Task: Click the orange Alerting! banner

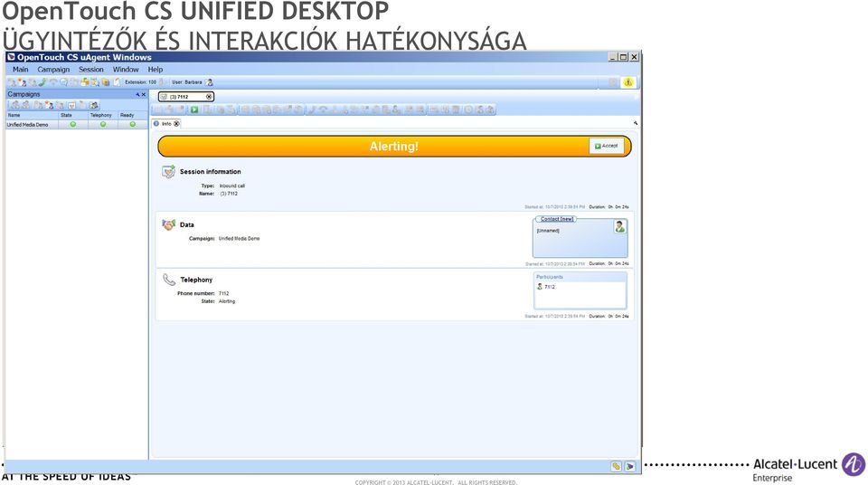Action: pyautogui.click(x=394, y=147)
